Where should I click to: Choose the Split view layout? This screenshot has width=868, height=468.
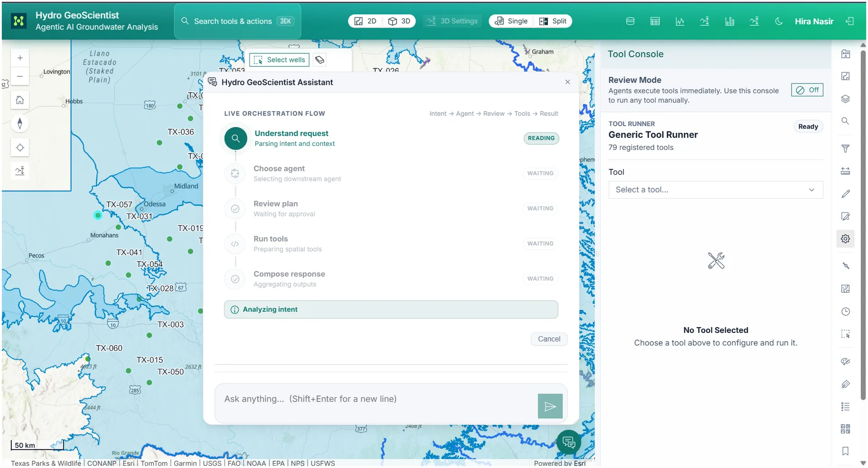[x=553, y=21]
